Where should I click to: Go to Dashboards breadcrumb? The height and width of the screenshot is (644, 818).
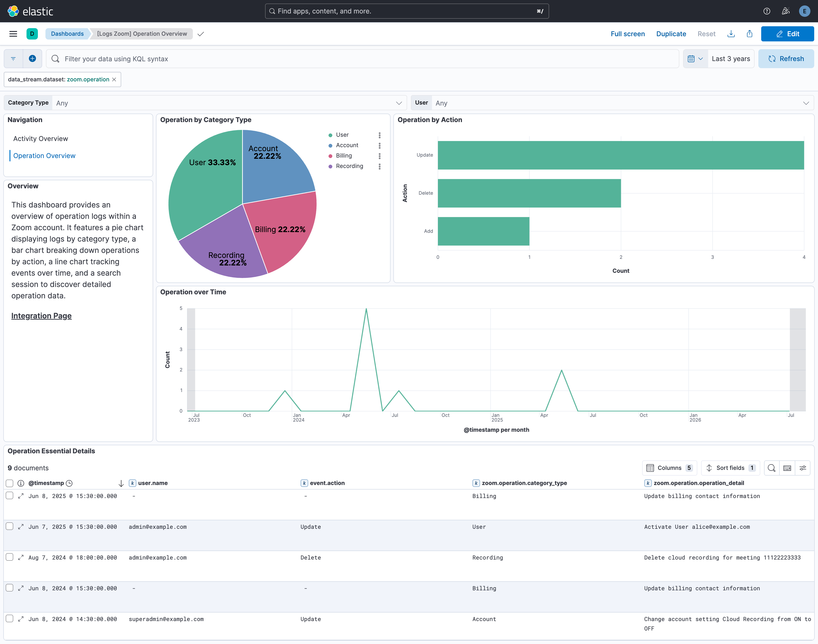click(x=67, y=34)
